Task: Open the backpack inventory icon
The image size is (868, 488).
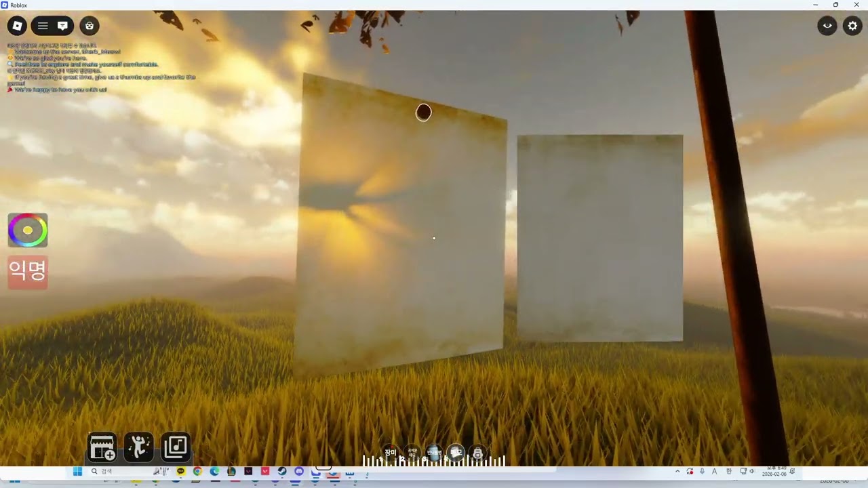Action: coord(90,26)
